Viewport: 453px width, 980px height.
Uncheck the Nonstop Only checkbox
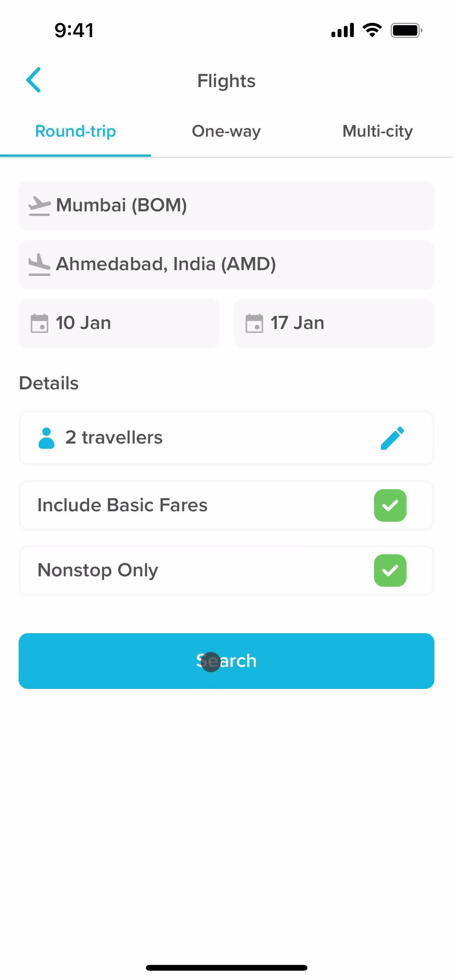pos(390,571)
